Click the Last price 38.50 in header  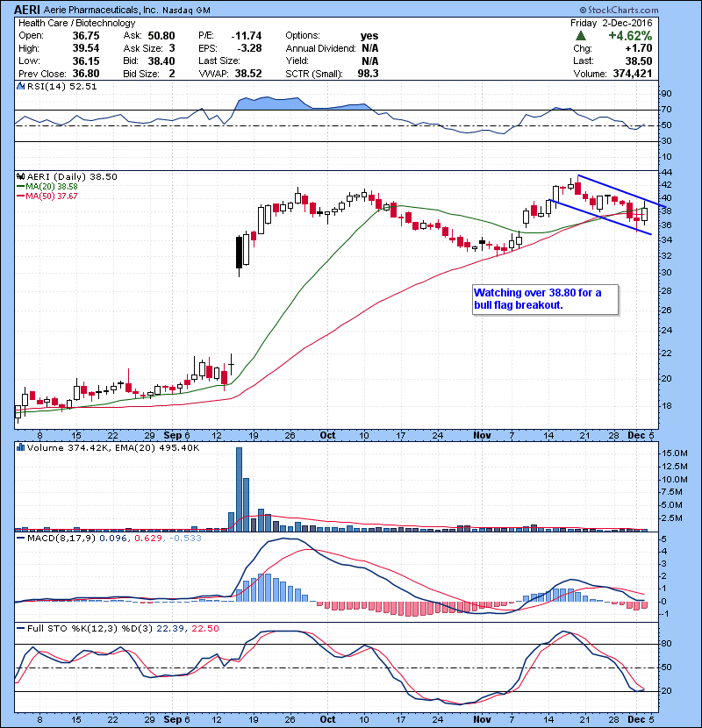point(638,61)
